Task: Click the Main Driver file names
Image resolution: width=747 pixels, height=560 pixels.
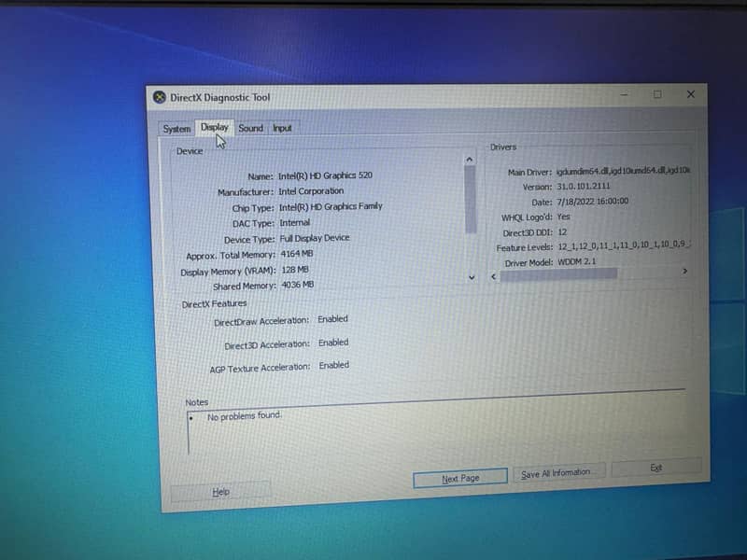Action: tap(623, 170)
